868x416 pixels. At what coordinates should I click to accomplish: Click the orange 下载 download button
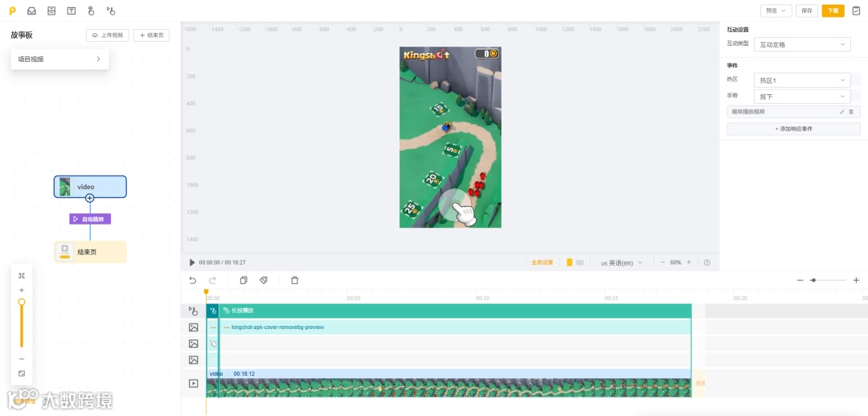pyautogui.click(x=833, y=10)
